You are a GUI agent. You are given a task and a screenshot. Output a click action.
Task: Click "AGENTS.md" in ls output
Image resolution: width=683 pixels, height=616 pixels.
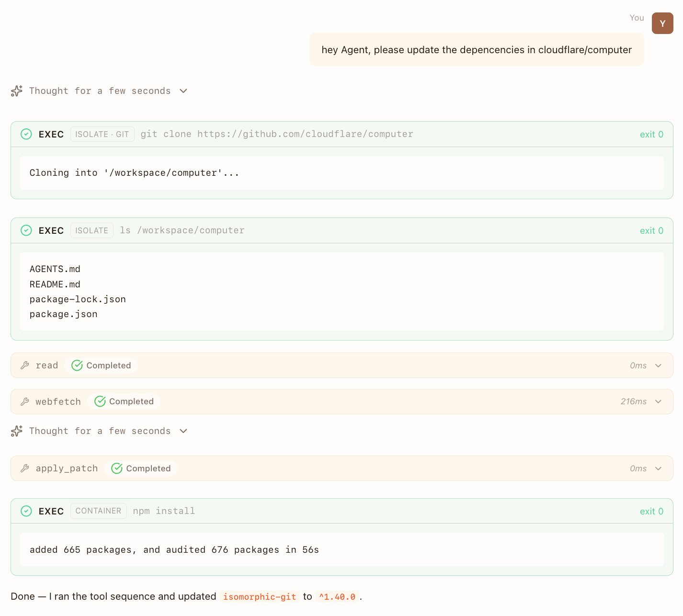(55, 269)
